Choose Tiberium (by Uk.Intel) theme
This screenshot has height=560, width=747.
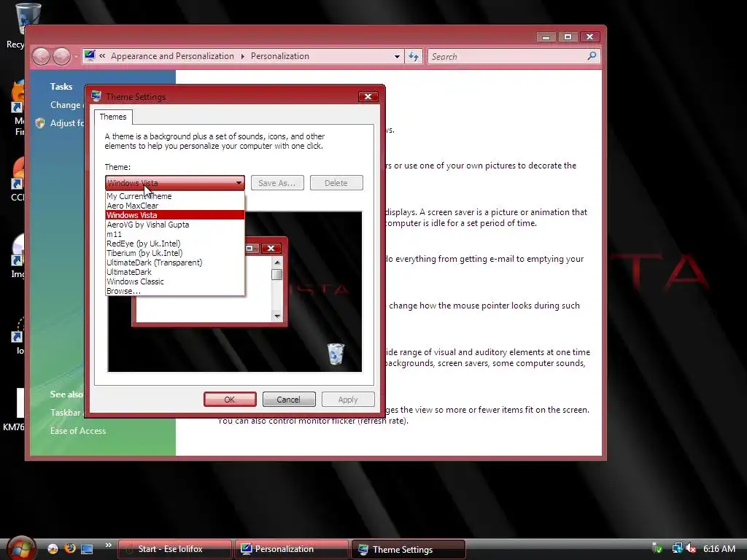point(175,253)
